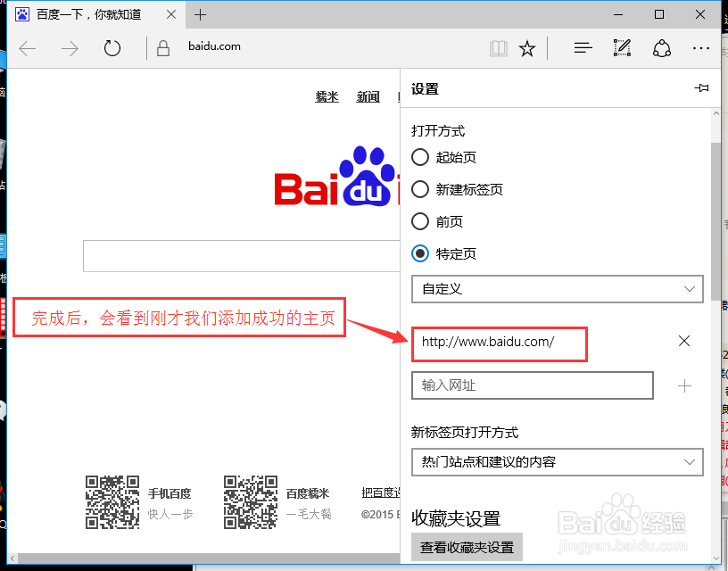
Task: Refresh the page with reload icon
Action: tap(112, 48)
